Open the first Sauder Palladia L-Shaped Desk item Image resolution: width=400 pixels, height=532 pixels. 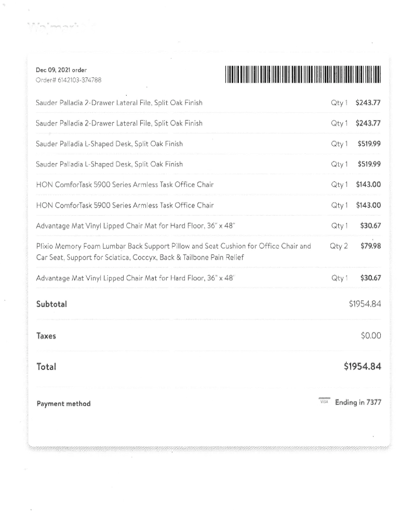pos(109,143)
